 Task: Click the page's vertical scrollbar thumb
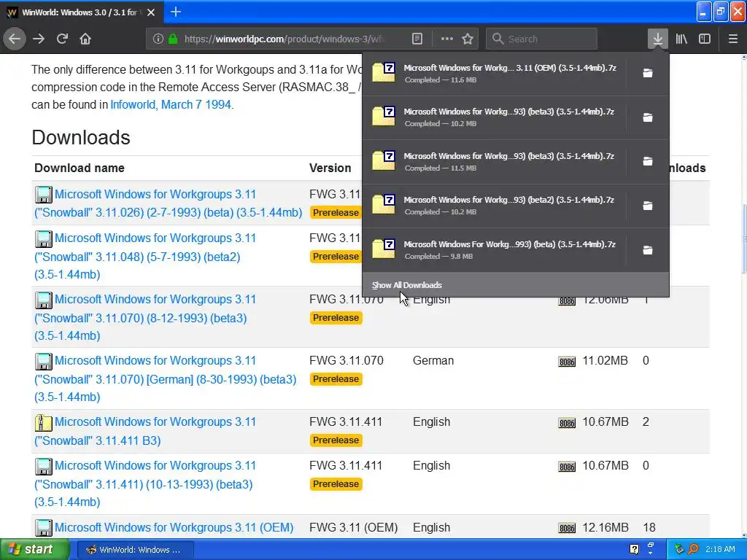(743, 238)
